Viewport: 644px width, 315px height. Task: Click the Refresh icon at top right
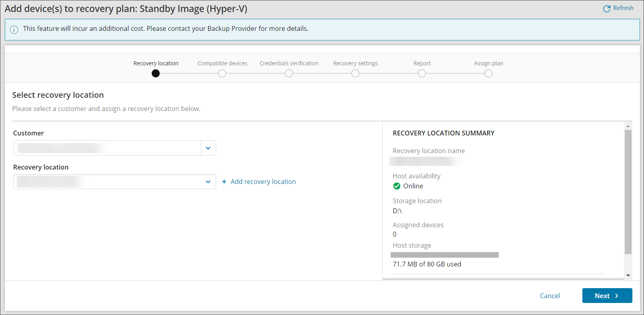pos(606,8)
